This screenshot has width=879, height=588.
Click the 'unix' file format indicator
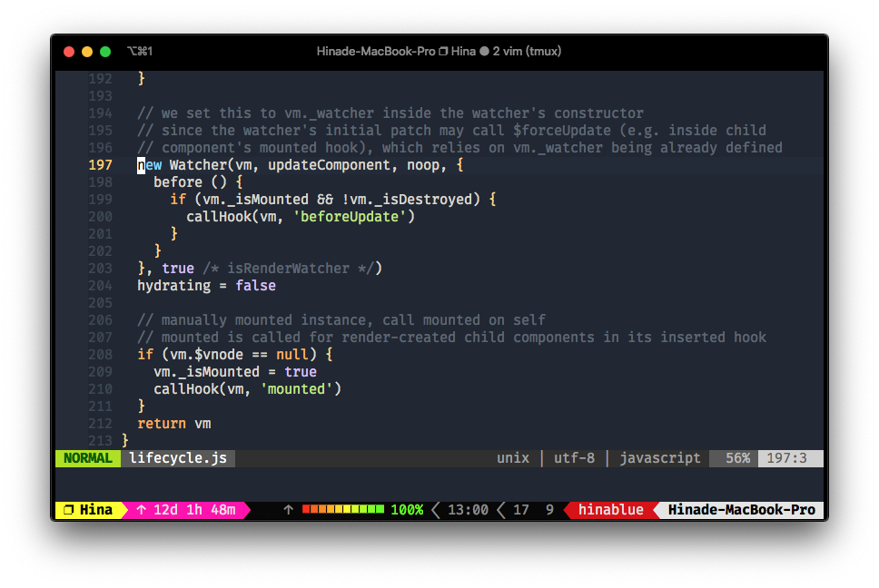click(513, 458)
